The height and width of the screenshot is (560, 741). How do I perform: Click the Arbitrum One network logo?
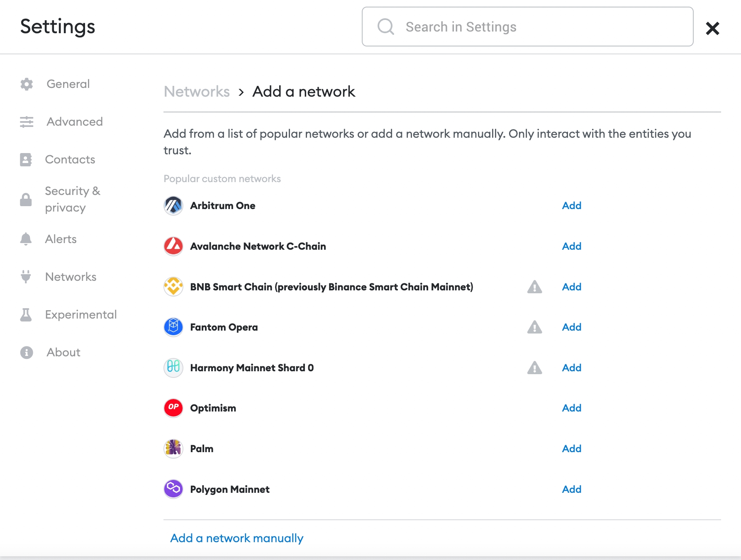pyautogui.click(x=173, y=205)
